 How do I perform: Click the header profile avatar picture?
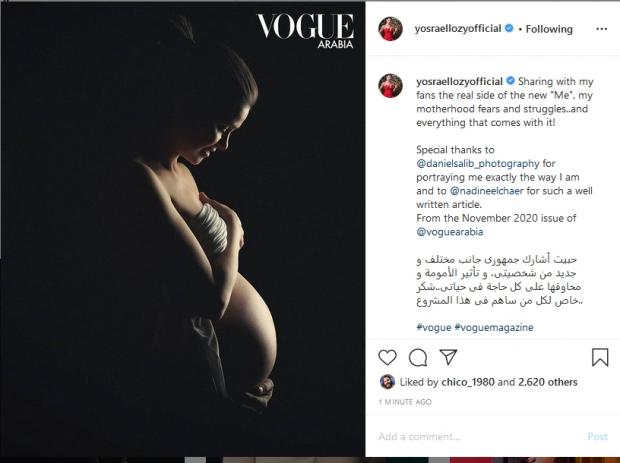click(x=390, y=29)
